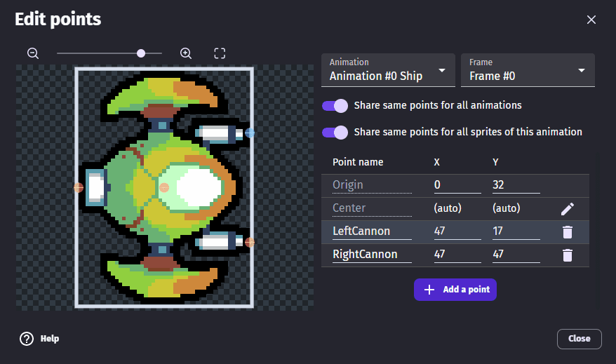Click the Add a point button
Screen dimensions: 616x364
click(x=455, y=290)
